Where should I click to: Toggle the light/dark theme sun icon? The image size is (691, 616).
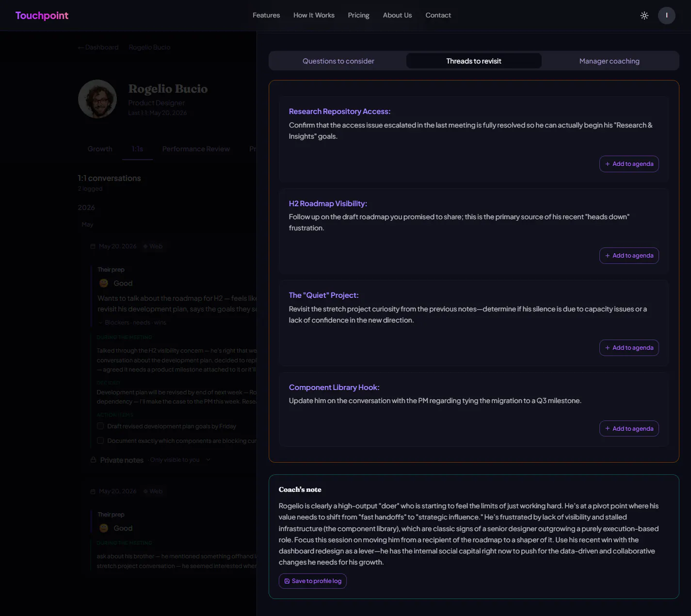644,16
